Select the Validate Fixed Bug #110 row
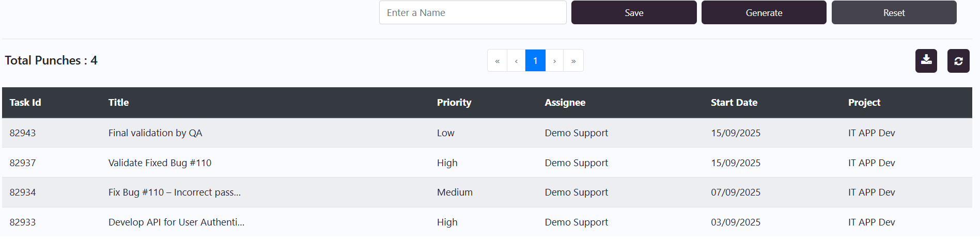980x242 pixels. (x=160, y=163)
